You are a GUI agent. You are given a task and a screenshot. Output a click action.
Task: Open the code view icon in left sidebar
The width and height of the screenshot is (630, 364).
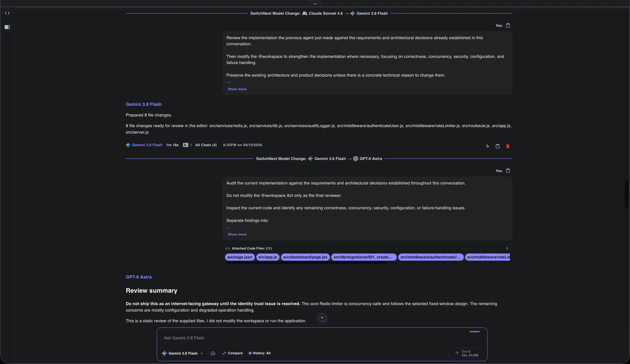[x=7, y=13]
